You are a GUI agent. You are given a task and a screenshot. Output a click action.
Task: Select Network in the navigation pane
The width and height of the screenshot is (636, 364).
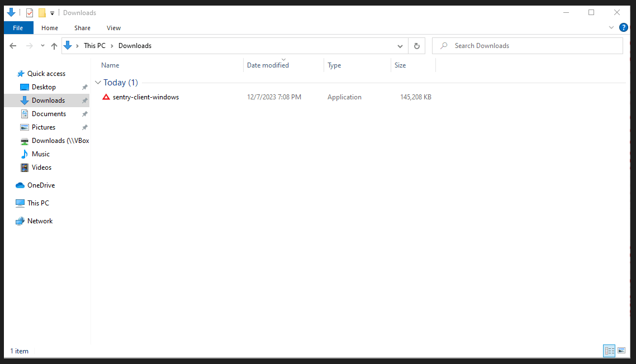coord(40,221)
